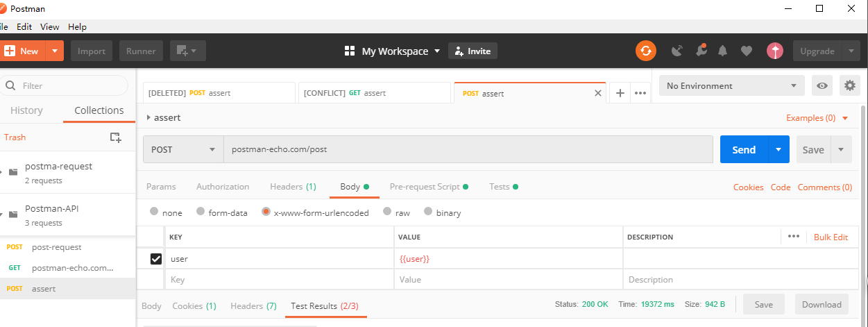Select x-www-form-urlencoded radio button
868x327 pixels.
[x=266, y=212]
